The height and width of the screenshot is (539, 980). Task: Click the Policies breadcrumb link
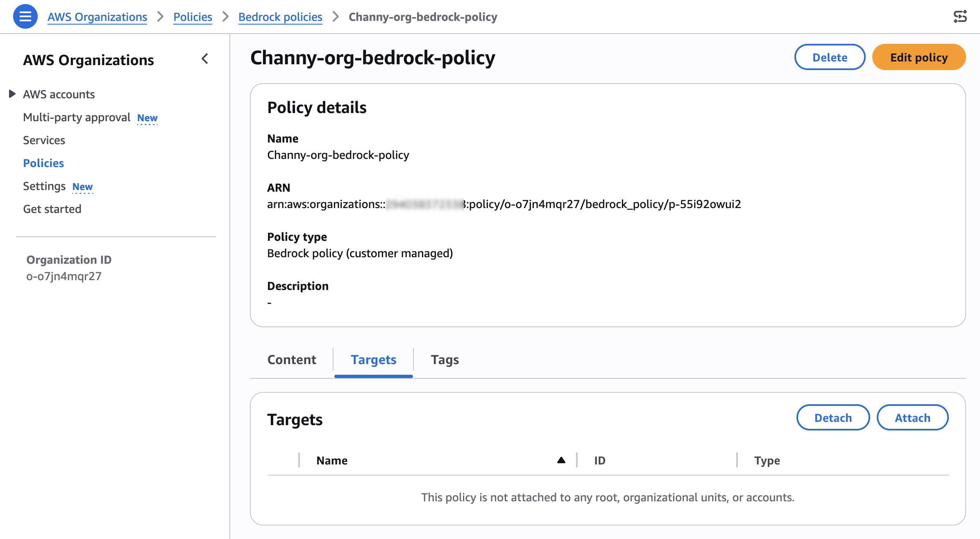coord(193,17)
